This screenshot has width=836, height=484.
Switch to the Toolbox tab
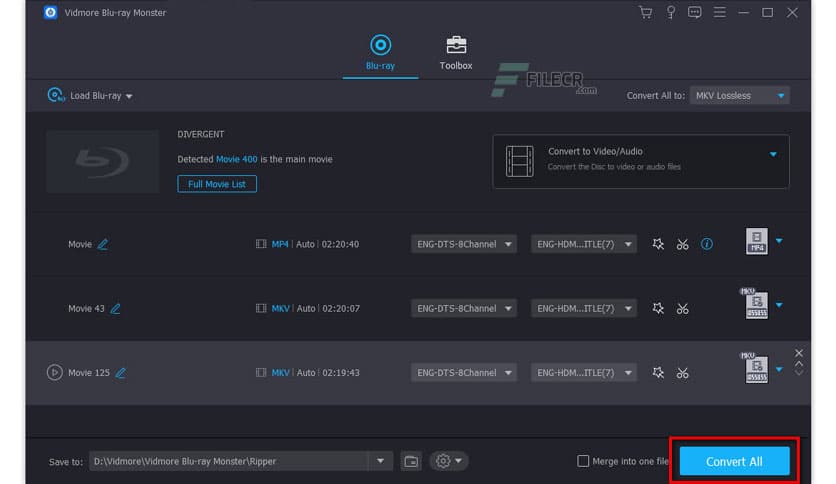coord(456,52)
